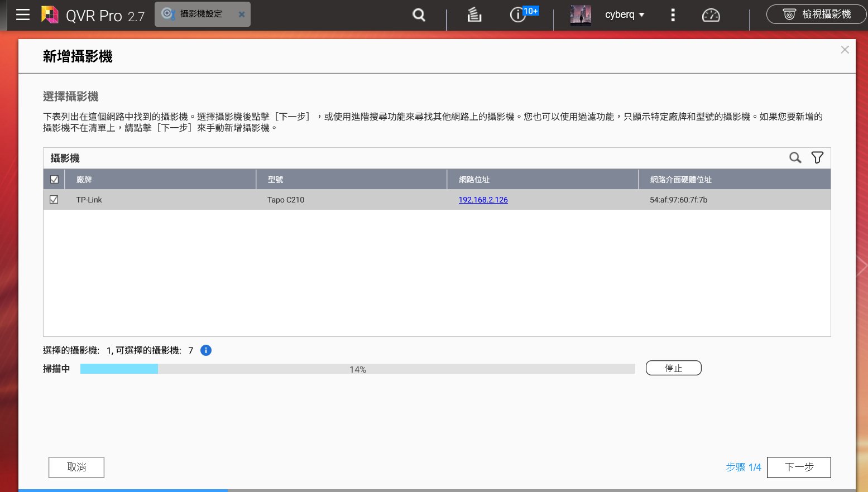Open the top bar search icon
Screen dimensions: 868x492
coord(419,15)
